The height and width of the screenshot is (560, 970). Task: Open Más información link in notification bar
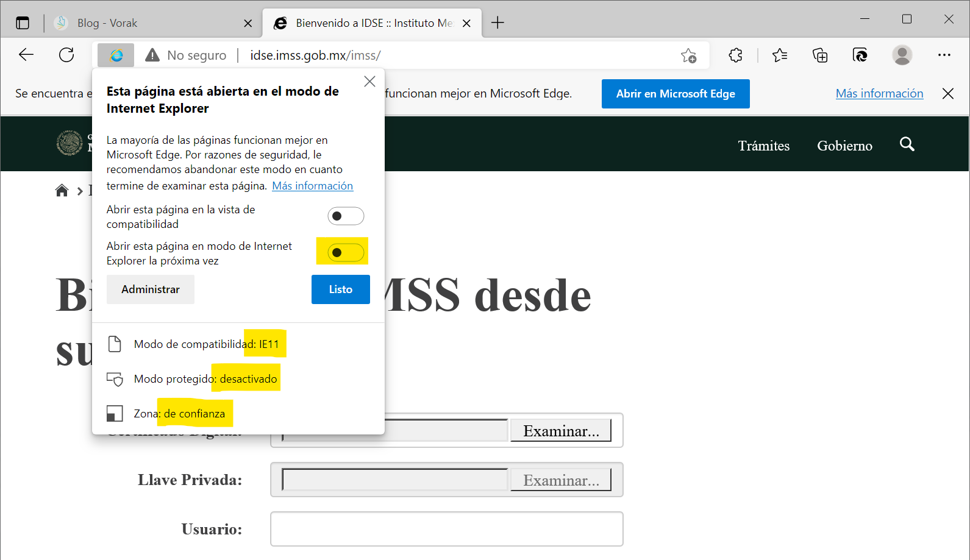tap(879, 93)
